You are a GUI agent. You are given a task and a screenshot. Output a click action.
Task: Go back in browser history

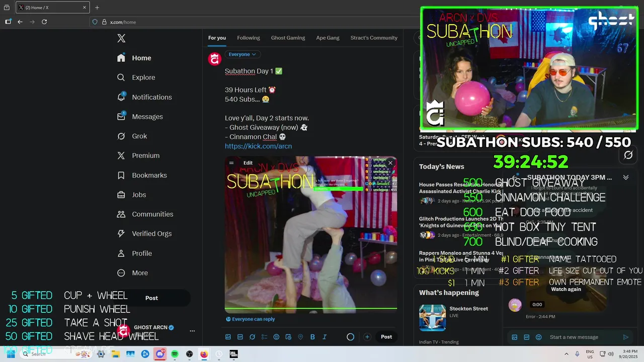click(20, 22)
